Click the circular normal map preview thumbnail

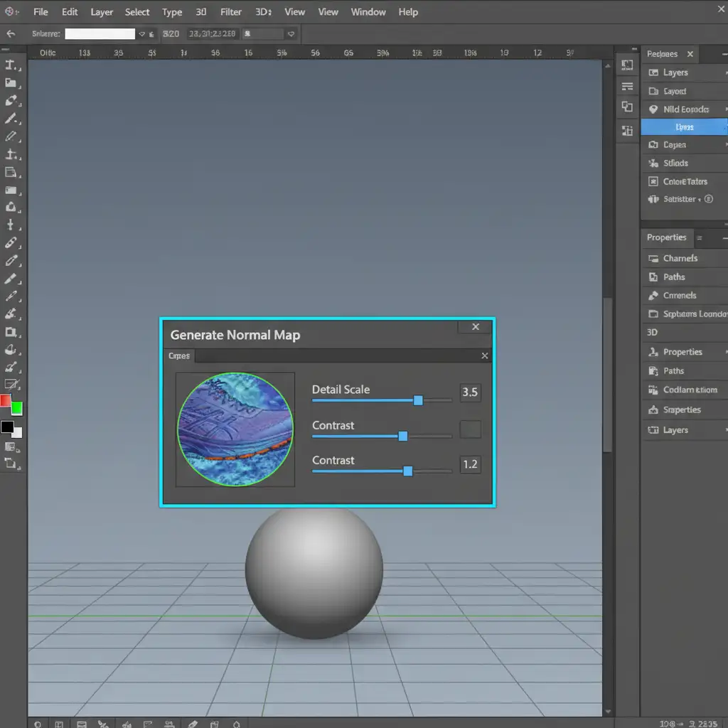[x=235, y=429]
